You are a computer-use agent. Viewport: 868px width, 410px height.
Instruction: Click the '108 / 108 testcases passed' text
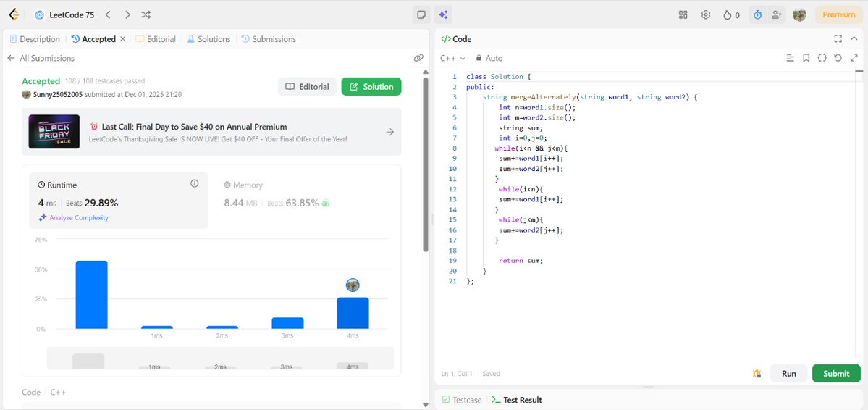(x=105, y=81)
